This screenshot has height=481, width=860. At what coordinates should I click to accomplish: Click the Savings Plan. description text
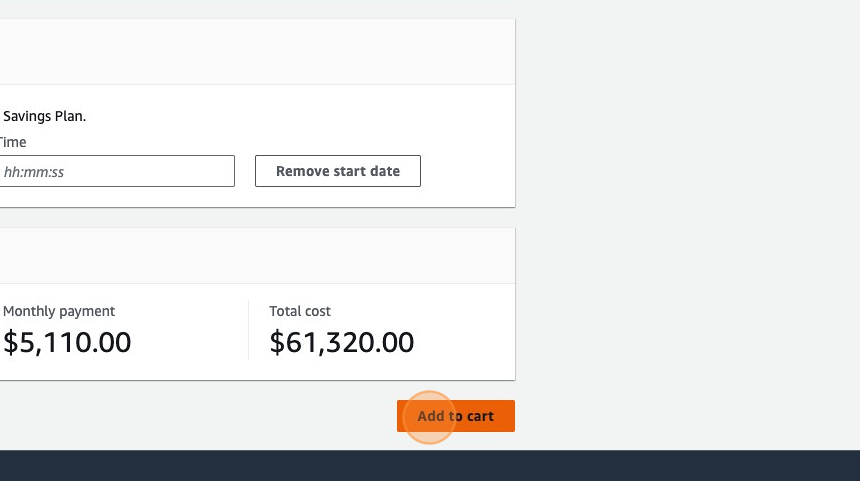pyautogui.click(x=45, y=116)
